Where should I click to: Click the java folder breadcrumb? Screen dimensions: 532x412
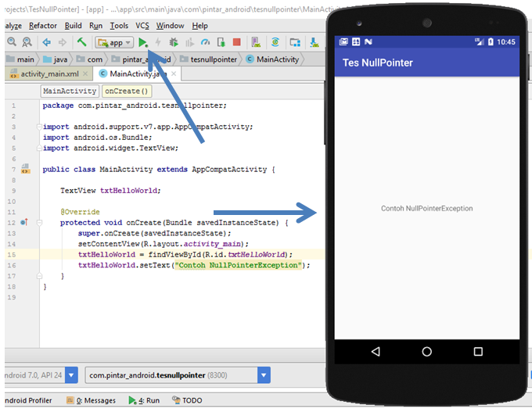click(56, 59)
